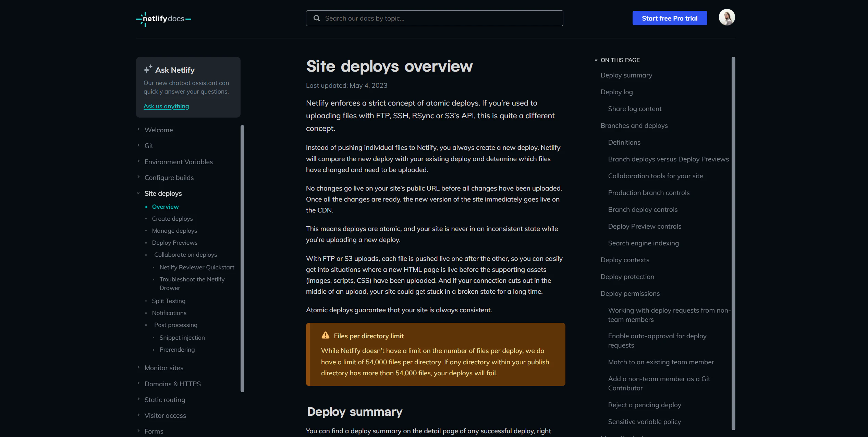This screenshot has width=868, height=437.
Task: Jump to Deploy contexts
Action: pos(625,260)
